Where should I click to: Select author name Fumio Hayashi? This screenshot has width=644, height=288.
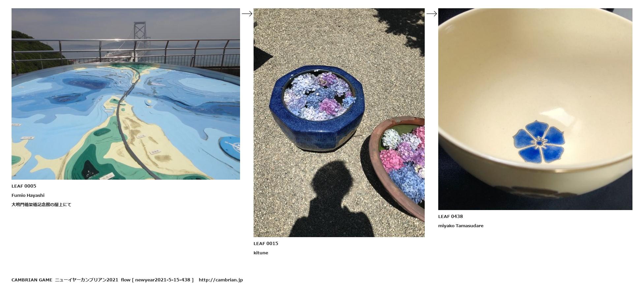pyautogui.click(x=28, y=195)
